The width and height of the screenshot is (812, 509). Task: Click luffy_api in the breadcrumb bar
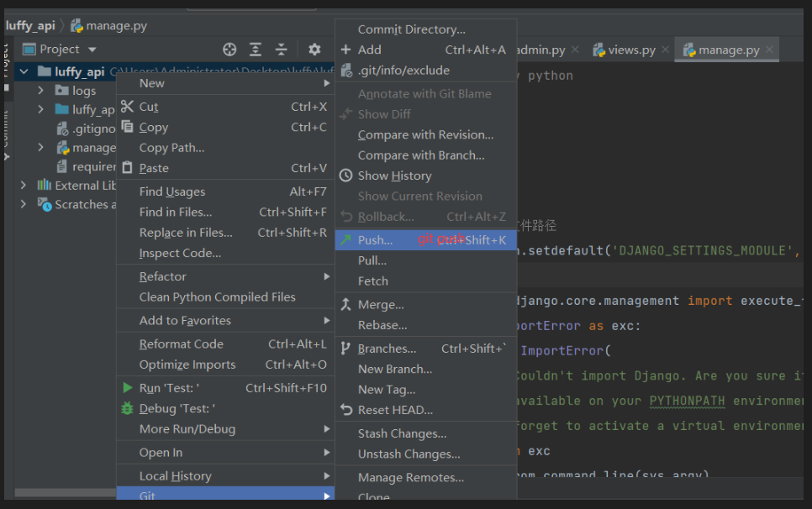point(30,26)
